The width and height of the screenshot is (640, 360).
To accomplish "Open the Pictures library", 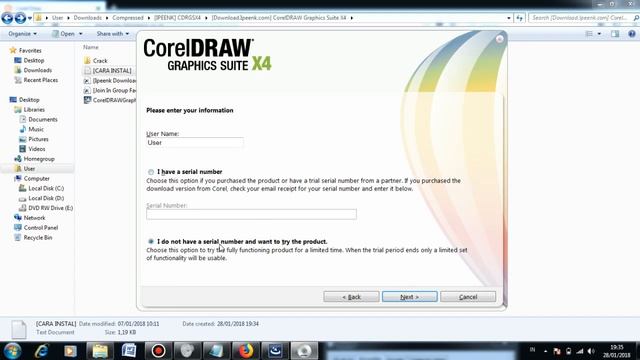I will coord(34,139).
